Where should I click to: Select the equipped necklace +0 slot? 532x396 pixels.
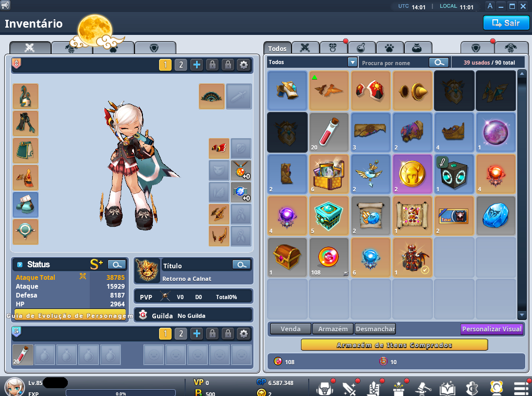click(x=241, y=170)
